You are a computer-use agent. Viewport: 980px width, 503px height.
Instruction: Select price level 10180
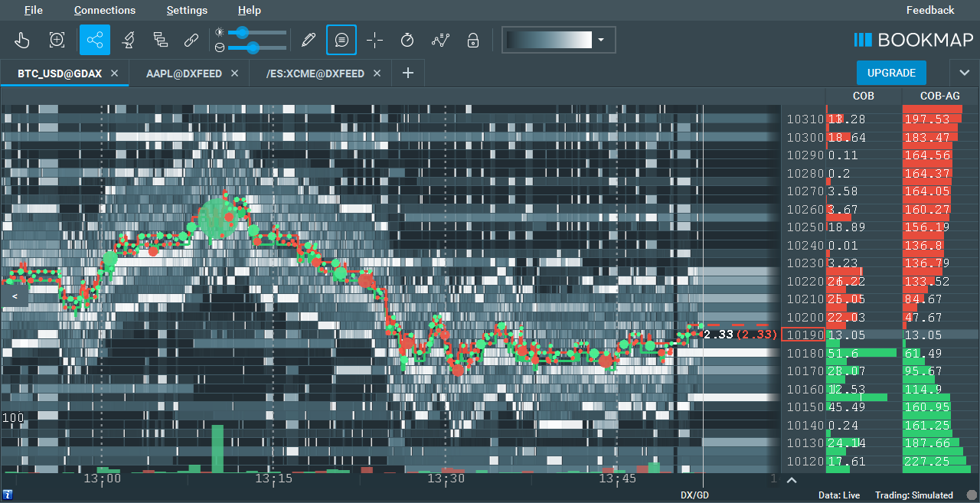click(804, 353)
